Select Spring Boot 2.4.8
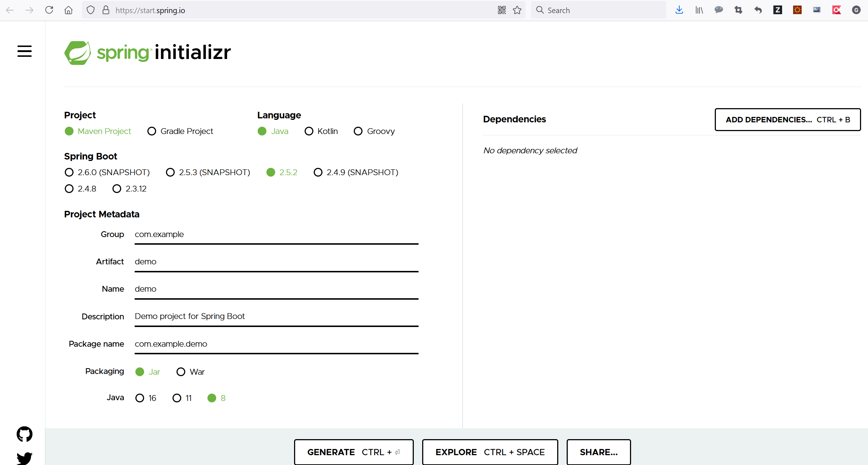This screenshot has width=868, height=465. [80, 189]
